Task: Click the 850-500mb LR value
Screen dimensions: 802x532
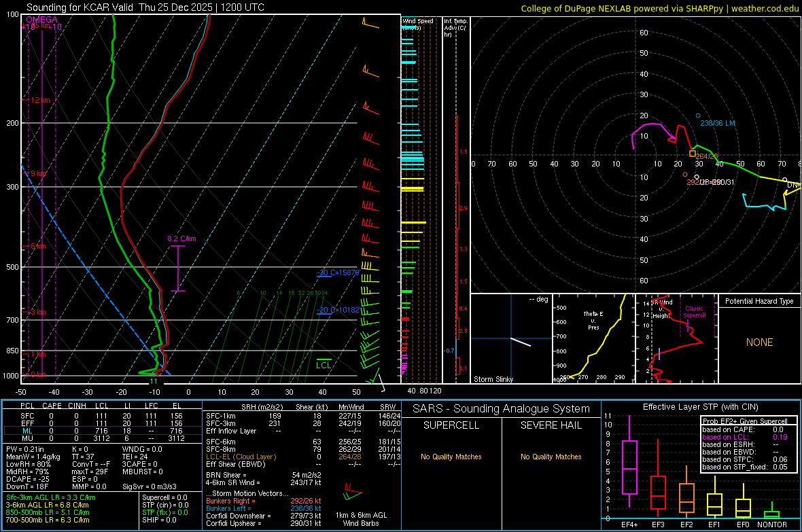Action: click(48, 512)
